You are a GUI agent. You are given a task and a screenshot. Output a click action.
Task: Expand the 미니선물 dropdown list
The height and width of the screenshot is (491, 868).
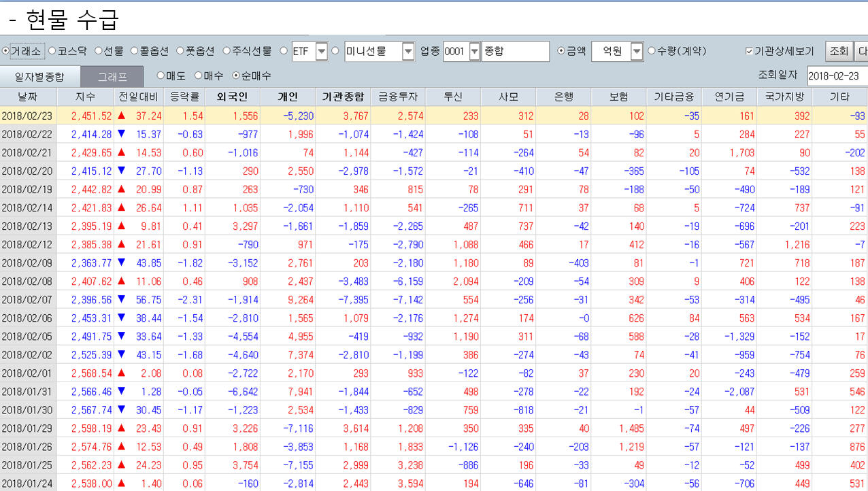[x=408, y=52]
